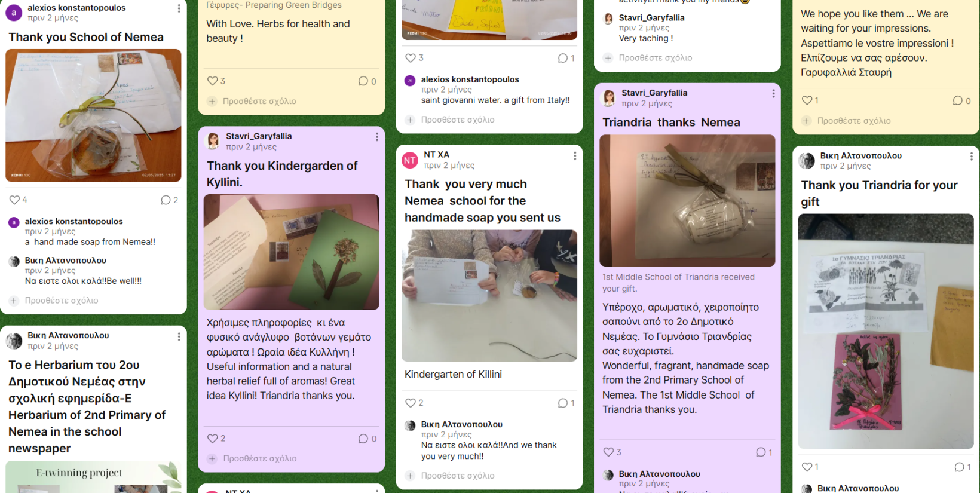Like the 'Thank you School of Nemea' post

pos(15,200)
